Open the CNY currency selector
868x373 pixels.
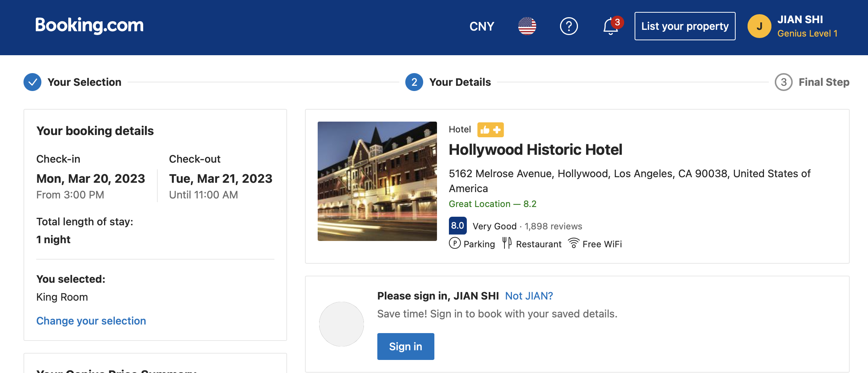coord(481,26)
